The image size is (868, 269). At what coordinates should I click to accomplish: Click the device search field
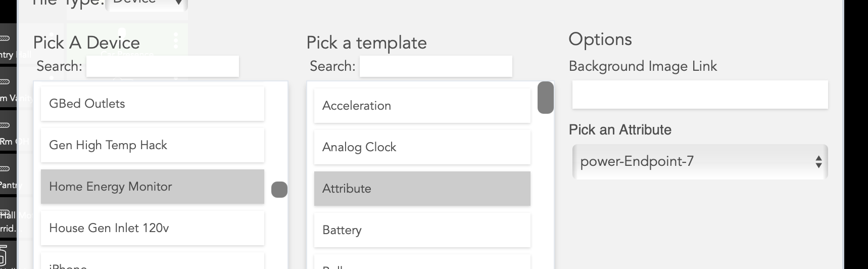tap(163, 66)
